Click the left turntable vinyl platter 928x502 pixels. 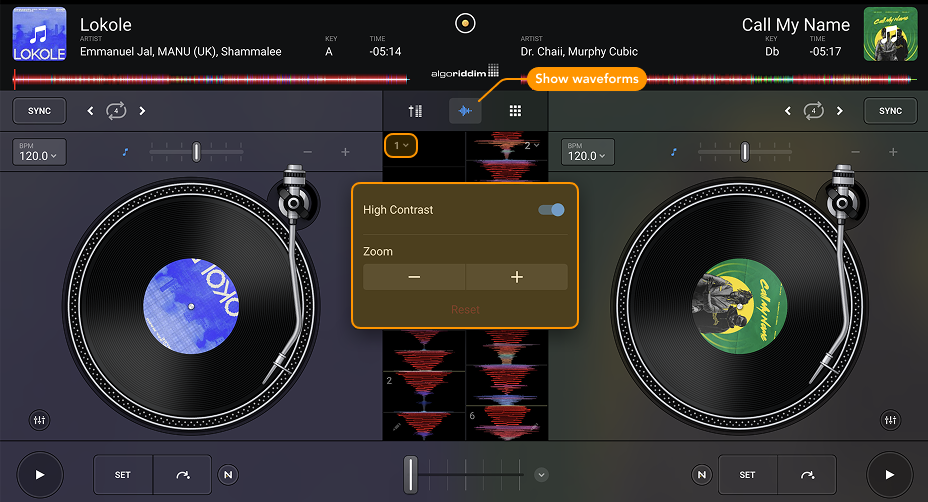click(191, 306)
